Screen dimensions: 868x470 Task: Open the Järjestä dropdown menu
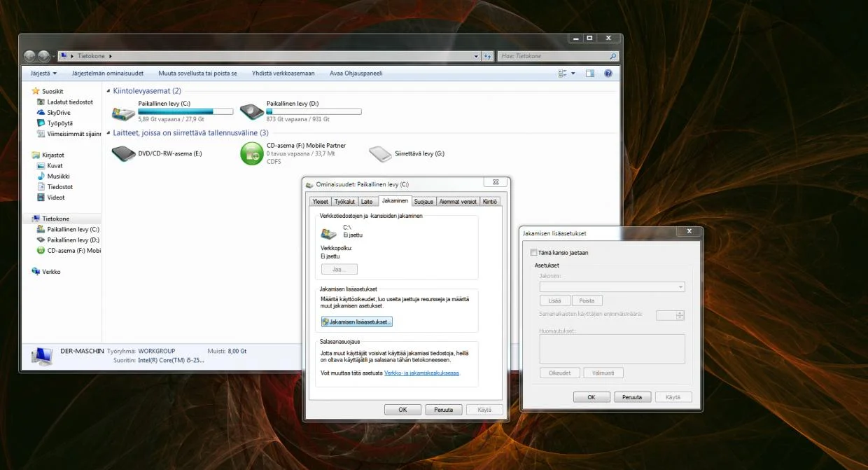pos(43,73)
